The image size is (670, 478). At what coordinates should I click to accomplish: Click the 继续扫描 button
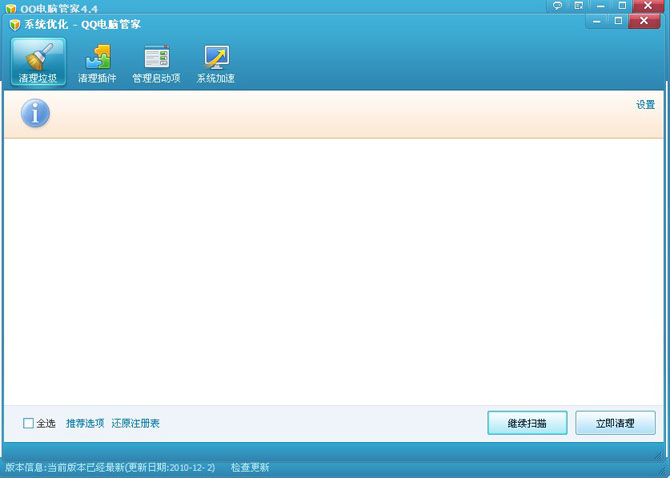point(527,423)
